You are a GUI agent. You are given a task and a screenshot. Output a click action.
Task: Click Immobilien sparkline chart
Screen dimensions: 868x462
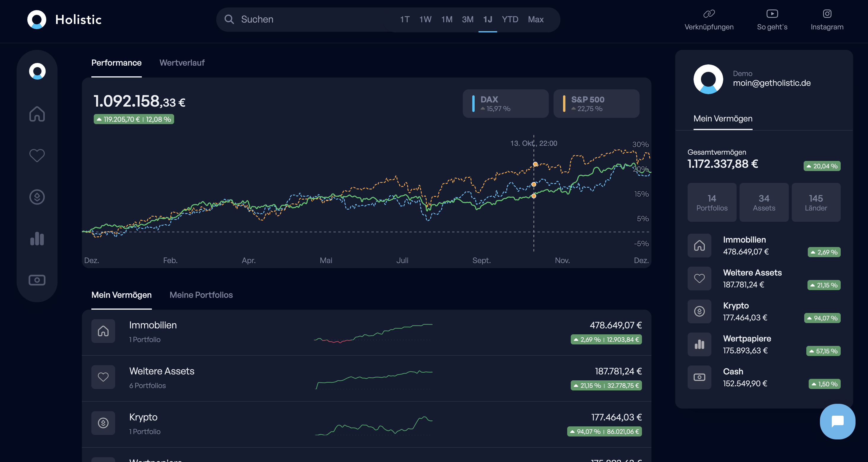coord(373,333)
